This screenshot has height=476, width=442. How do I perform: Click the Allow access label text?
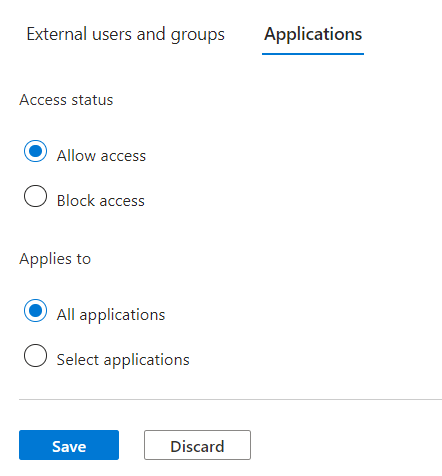click(101, 156)
